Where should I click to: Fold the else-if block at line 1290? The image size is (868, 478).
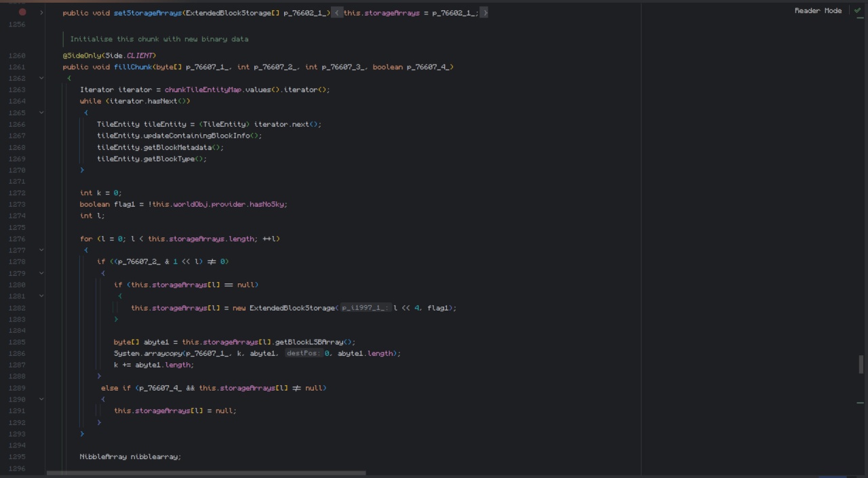point(41,399)
